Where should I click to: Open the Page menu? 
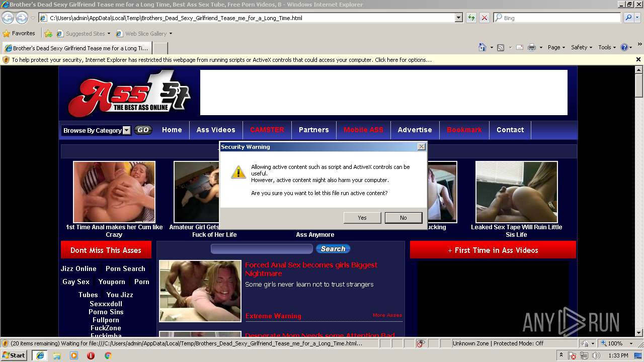click(x=556, y=47)
